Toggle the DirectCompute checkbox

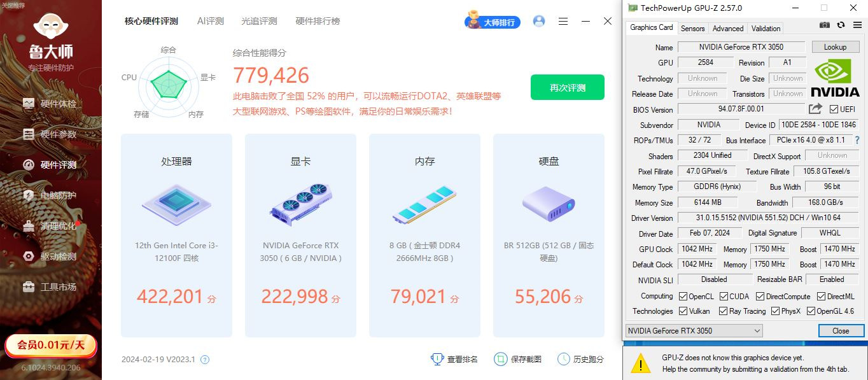(760, 297)
